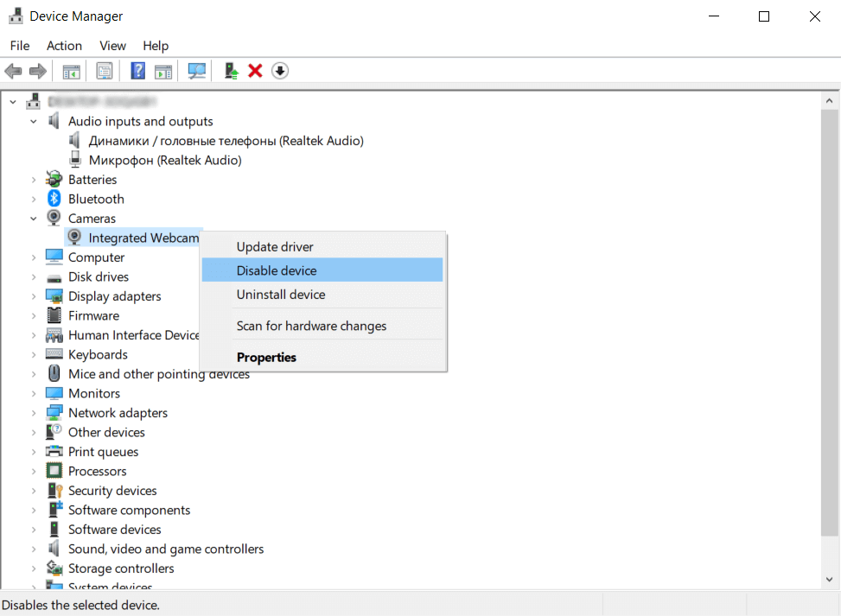Click the scrollbar up arrow
Viewport: 841px width, 616px height.
[829, 101]
